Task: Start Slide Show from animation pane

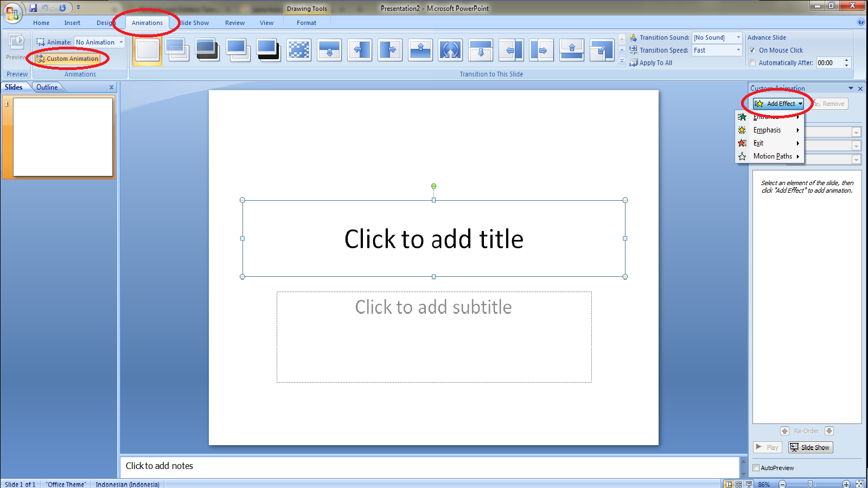Action: point(810,447)
